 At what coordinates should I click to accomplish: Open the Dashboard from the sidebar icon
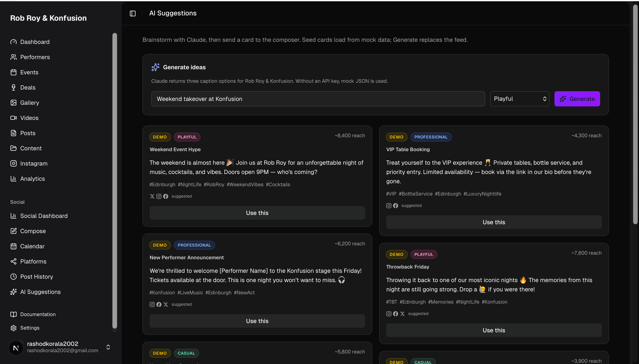(14, 42)
